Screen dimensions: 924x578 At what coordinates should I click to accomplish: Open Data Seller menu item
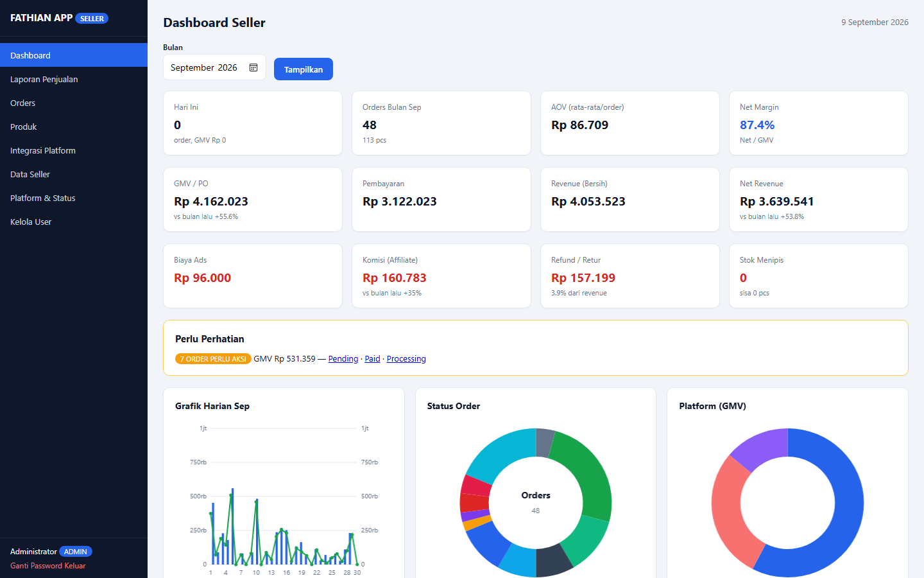click(x=74, y=174)
